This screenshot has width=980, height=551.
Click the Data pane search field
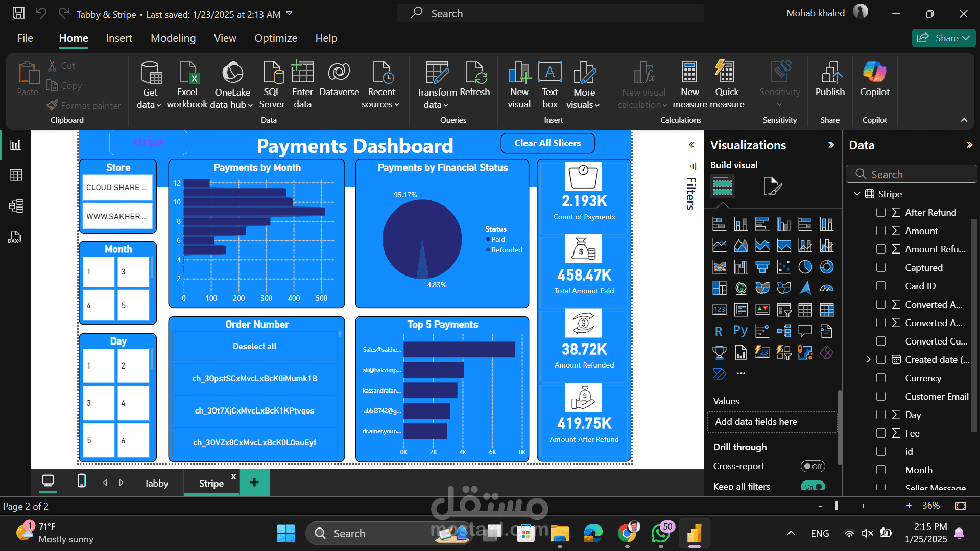click(912, 174)
